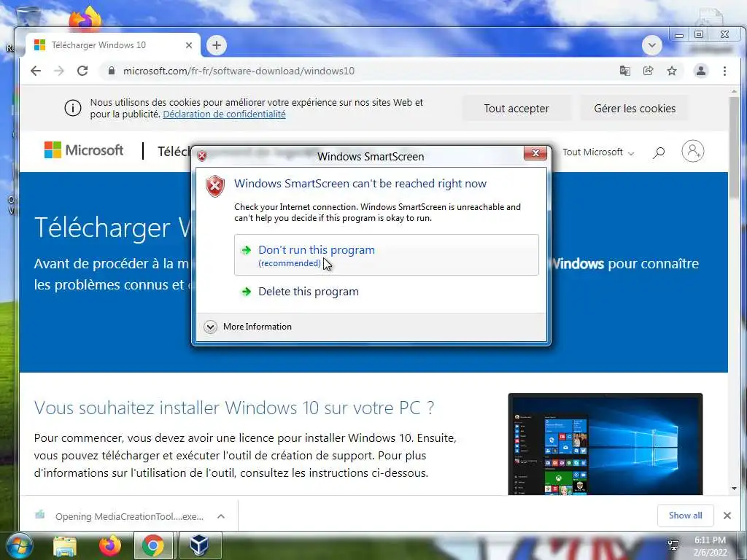Viewport: 747px width, 560px height.
Task: Open the MediaCreationTool download options chevron
Action: [221, 516]
